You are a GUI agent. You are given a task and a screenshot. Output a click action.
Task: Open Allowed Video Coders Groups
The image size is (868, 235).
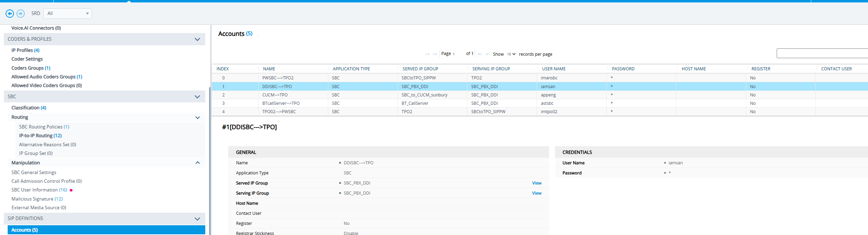pyautogui.click(x=47, y=85)
